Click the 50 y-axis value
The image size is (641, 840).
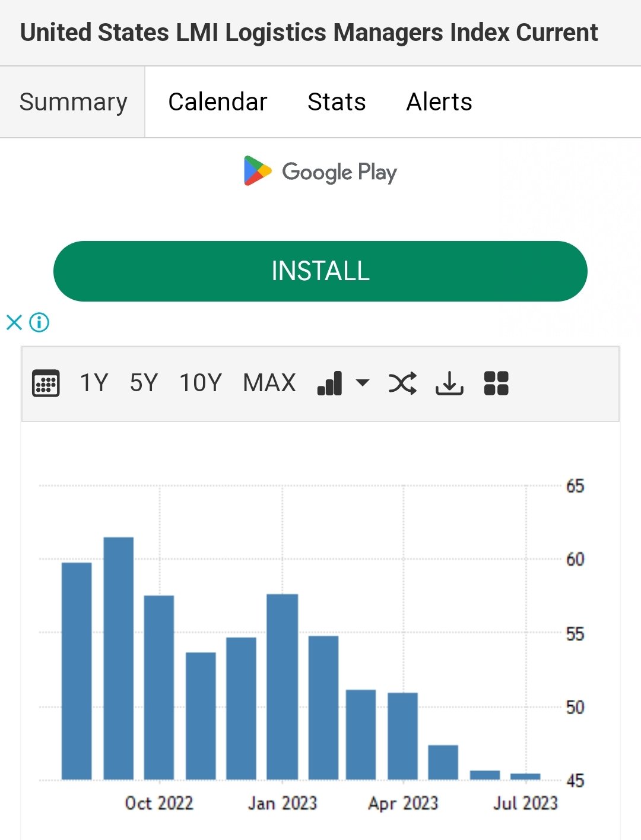(x=575, y=707)
